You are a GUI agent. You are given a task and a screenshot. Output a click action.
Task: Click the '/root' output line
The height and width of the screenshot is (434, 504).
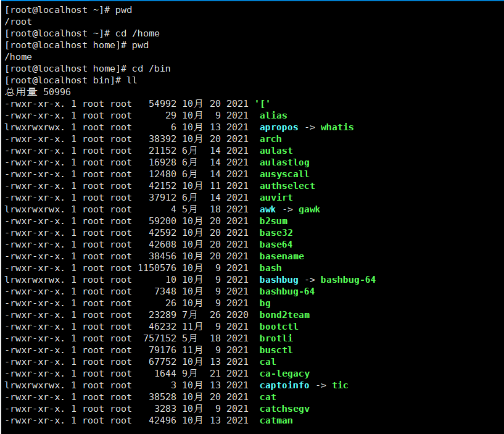(18, 22)
